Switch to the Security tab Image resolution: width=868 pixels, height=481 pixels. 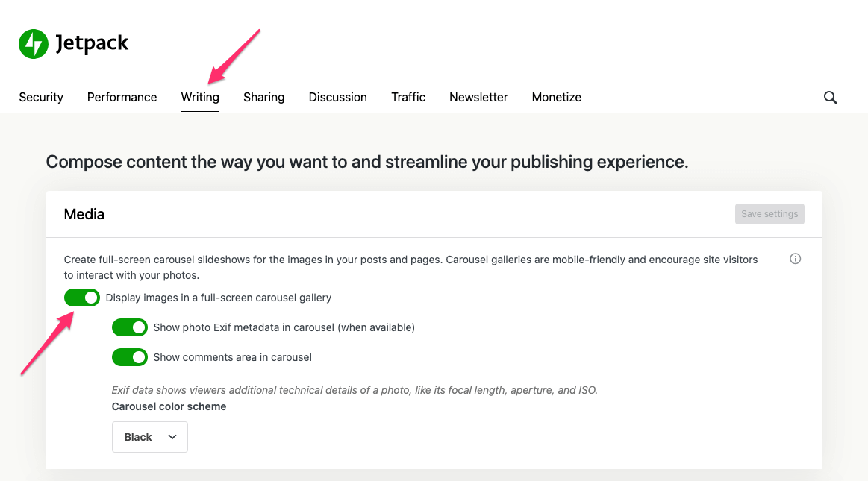coord(41,97)
